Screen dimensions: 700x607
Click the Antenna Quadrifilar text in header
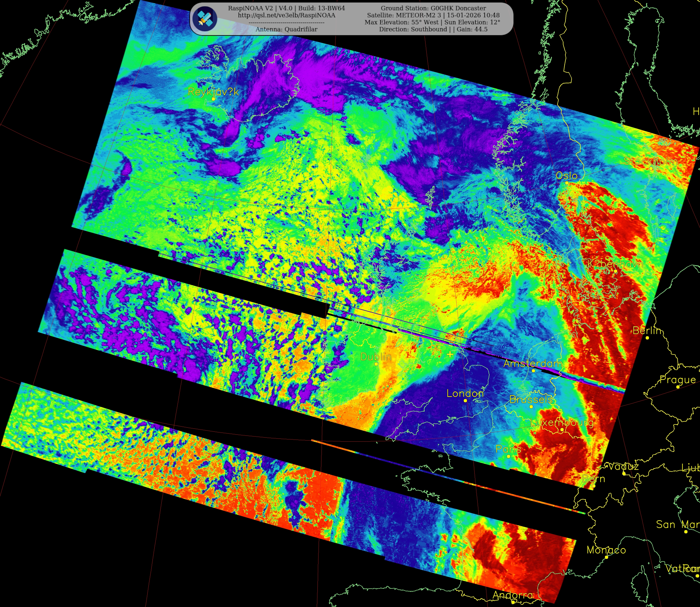coord(286,30)
